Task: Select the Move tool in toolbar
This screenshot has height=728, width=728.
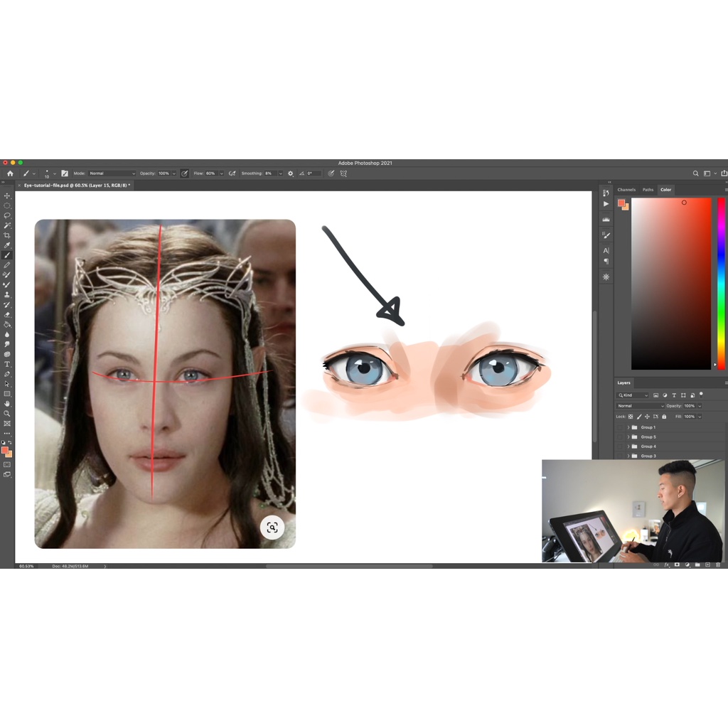Action: point(7,196)
